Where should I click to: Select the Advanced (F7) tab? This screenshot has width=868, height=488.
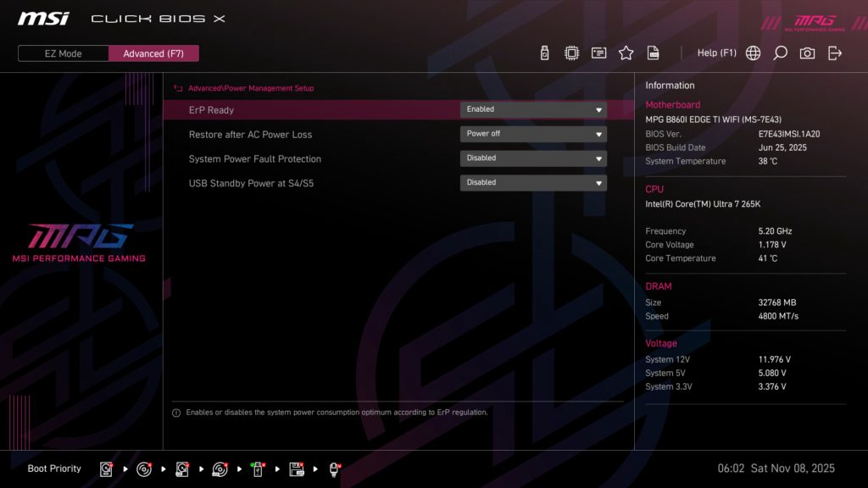click(x=153, y=53)
